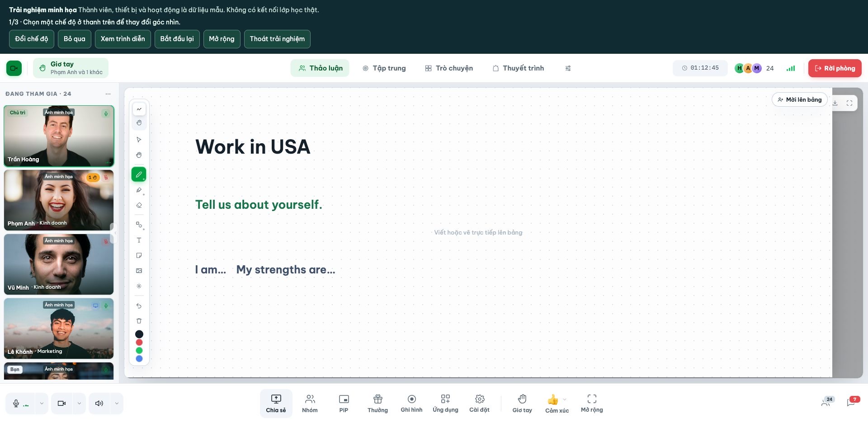Select the eraser tool on whiteboard
Viewport: 868px width, 423px height.
coord(139,205)
